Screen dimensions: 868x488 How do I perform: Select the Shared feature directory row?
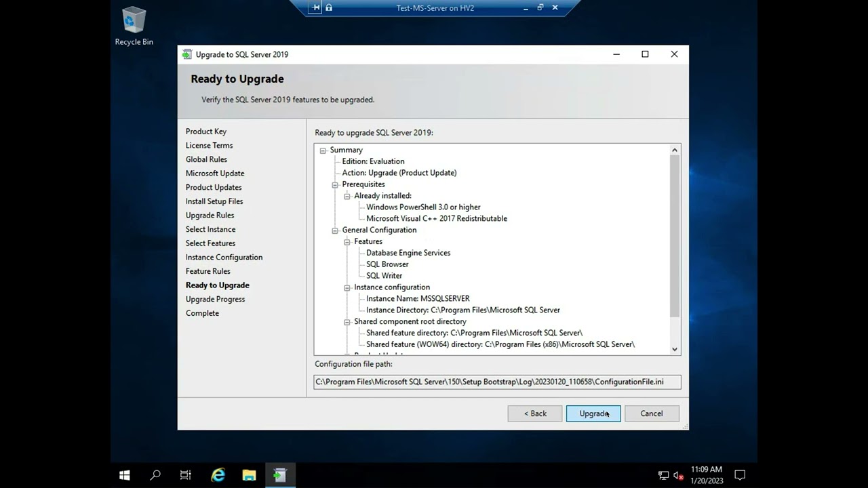tap(474, 333)
